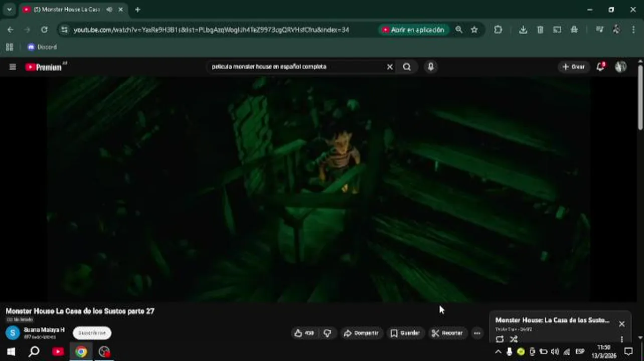Viewport: 644px width, 361px height.
Task: Close the playlist panel
Action: click(622, 324)
